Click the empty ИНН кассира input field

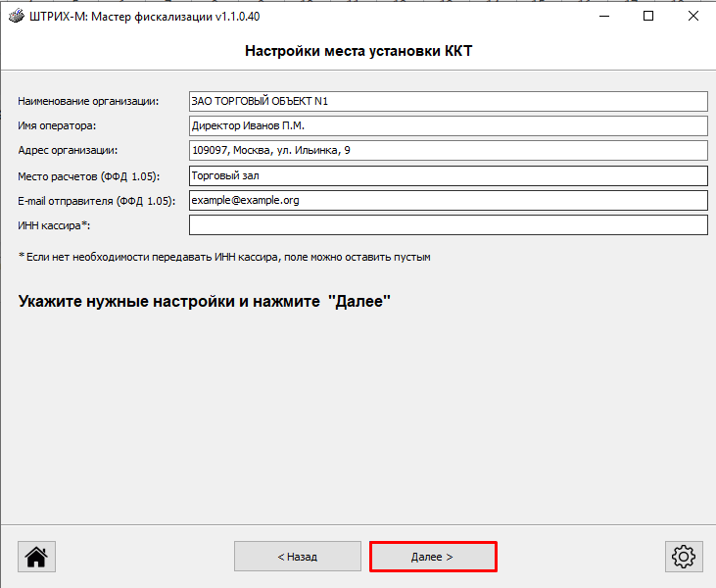click(x=448, y=225)
